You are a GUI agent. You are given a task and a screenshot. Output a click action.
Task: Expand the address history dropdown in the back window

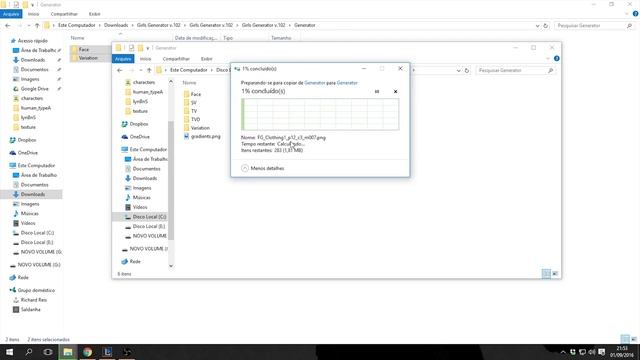537,25
